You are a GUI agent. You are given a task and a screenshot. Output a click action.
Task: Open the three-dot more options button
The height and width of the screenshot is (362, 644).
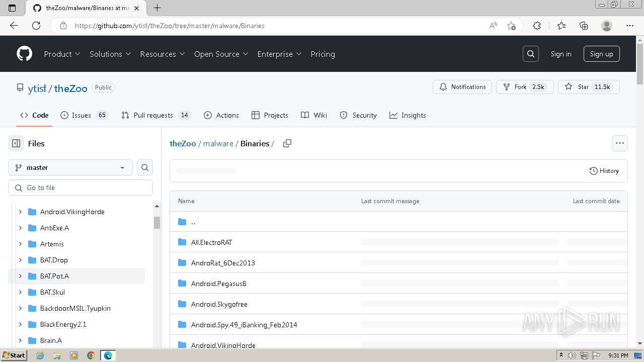[x=620, y=143]
